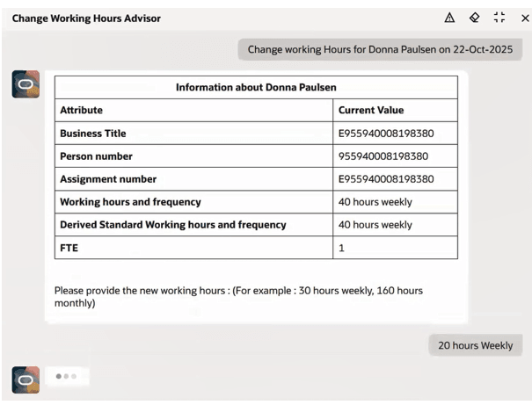Image resolution: width=532 pixels, height=405 pixels.
Task: Click the Derived Standard value '40 hours weekly'
Action: [x=375, y=225]
